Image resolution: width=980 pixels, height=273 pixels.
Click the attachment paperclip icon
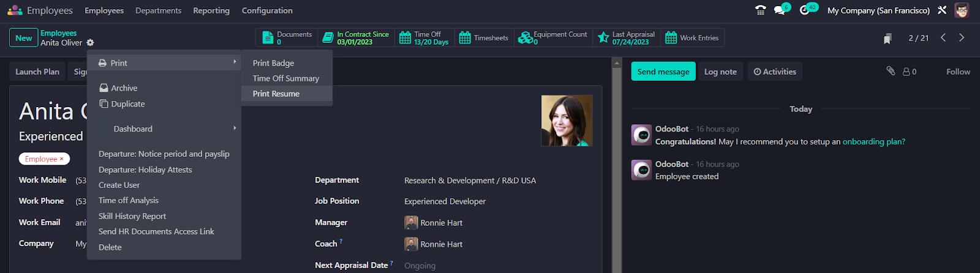[891, 71]
